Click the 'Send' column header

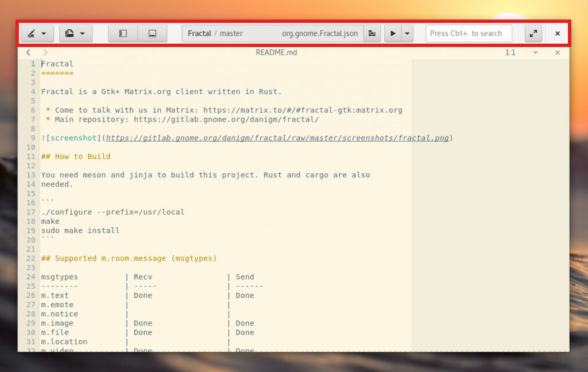click(245, 277)
